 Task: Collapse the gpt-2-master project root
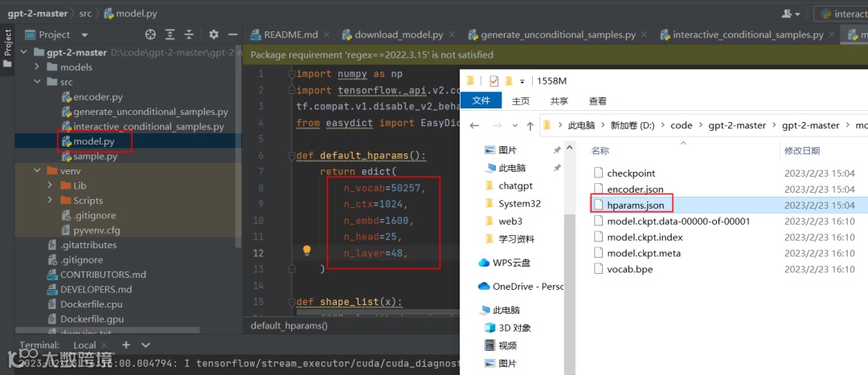tap(24, 52)
